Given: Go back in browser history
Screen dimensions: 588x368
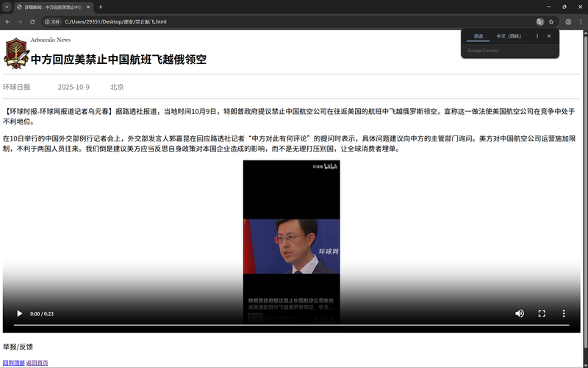Looking at the screenshot, I should pyautogui.click(x=7, y=22).
